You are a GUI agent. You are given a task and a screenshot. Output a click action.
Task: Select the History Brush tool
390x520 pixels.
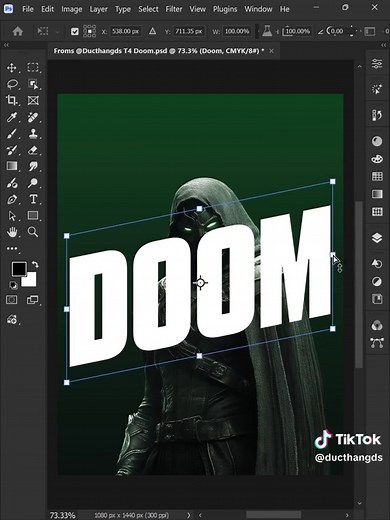(x=12, y=150)
